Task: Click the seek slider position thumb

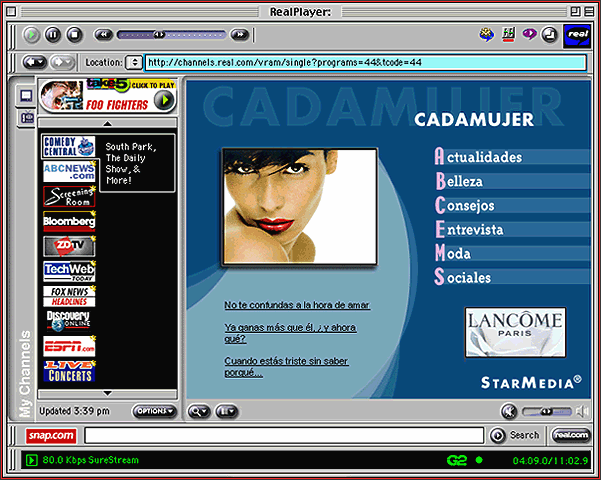Action: tap(159, 35)
